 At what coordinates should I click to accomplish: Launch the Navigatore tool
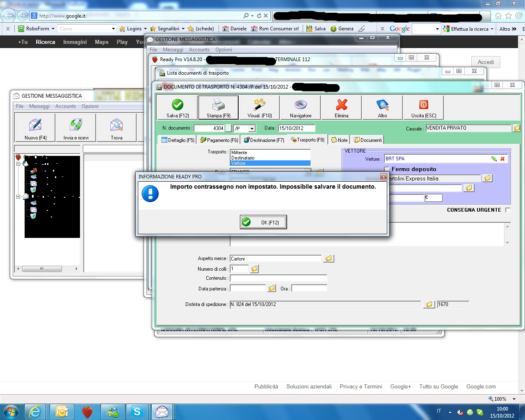pos(301,107)
